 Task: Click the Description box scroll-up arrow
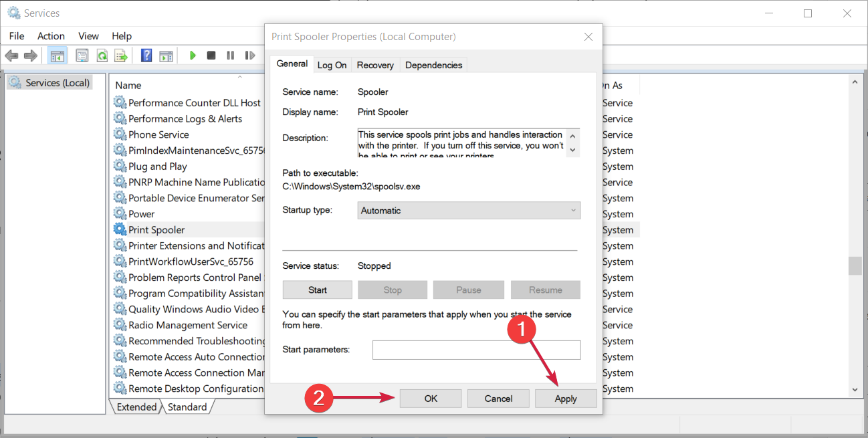(572, 136)
